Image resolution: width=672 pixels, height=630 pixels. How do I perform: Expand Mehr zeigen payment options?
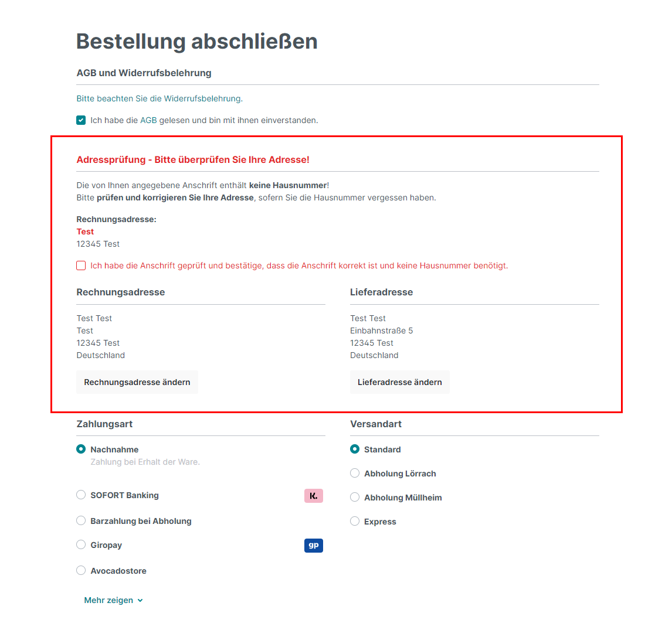pyautogui.click(x=109, y=601)
